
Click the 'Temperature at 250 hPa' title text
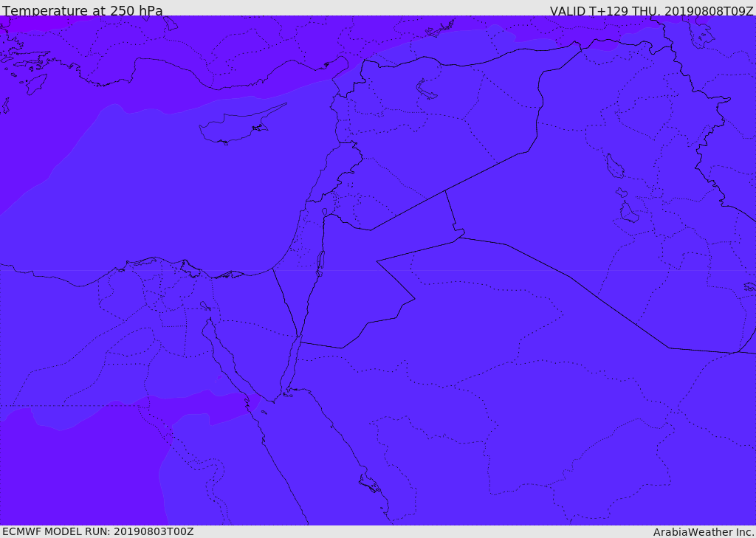[x=83, y=10]
